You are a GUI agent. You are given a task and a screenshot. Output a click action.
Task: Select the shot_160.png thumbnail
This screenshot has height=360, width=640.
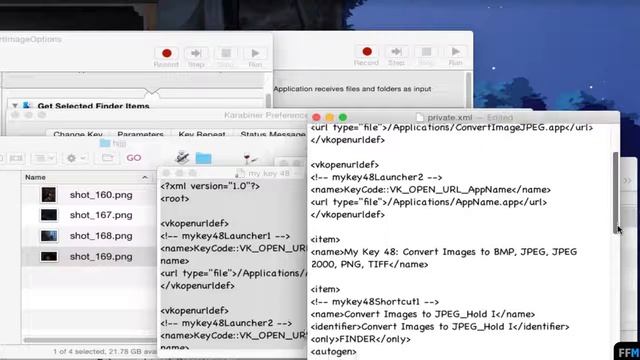coord(49,195)
